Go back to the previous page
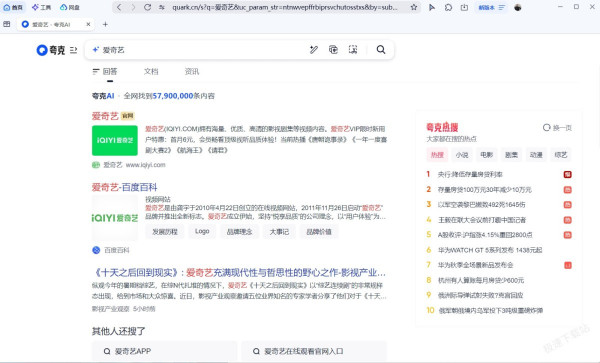This screenshot has width=600, height=363. click(119, 7)
